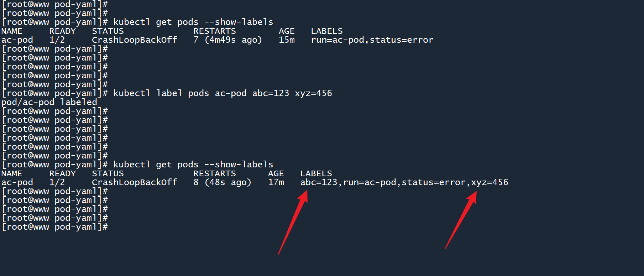The width and height of the screenshot is (644, 276).
Task: Click the "abc=123" argument in the kubectl label command
Action: [271, 93]
